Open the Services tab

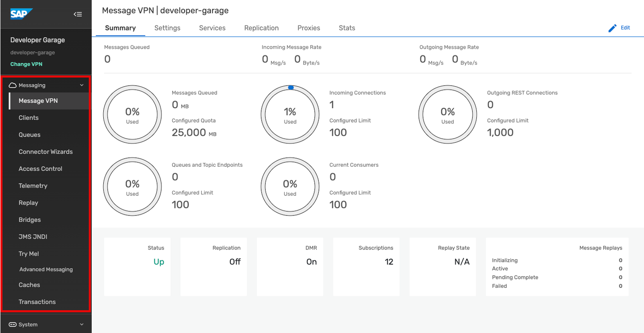212,28
